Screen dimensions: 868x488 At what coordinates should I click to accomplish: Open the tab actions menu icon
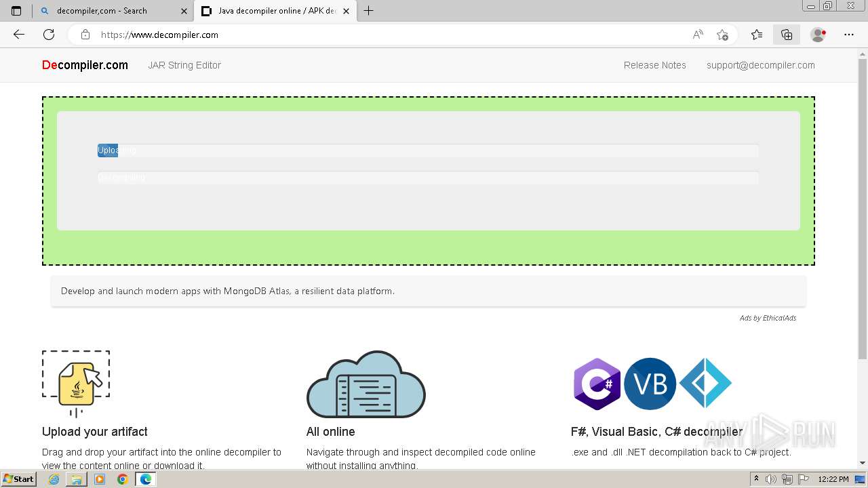[16, 11]
